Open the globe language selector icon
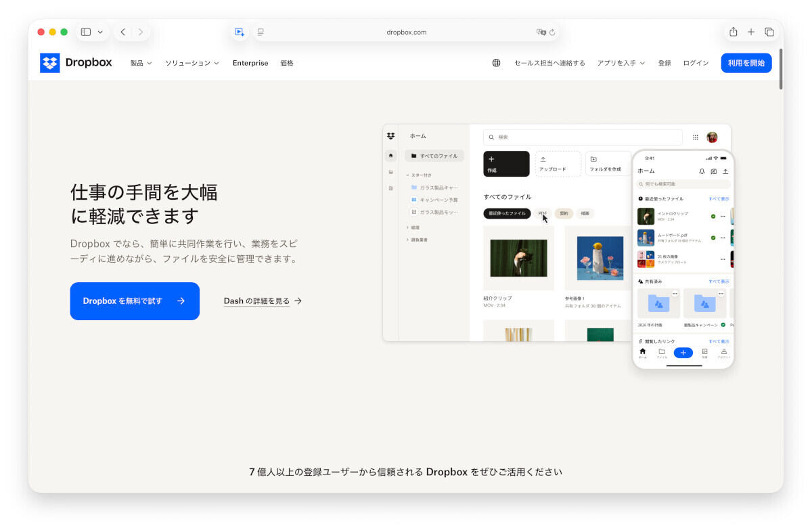The width and height of the screenshot is (812, 530). click(496, 63)
